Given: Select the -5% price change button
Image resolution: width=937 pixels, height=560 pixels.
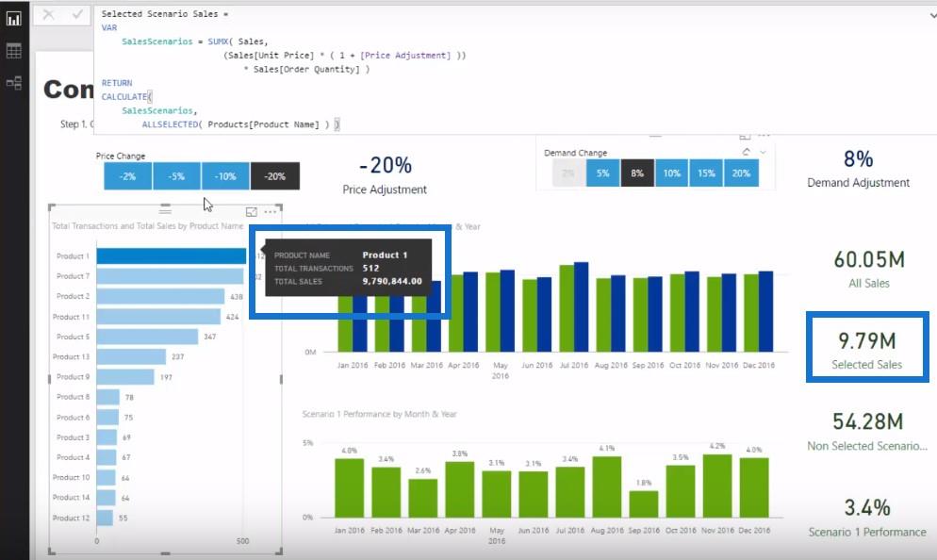Looking at the screenshot, I should pos(176,176).
